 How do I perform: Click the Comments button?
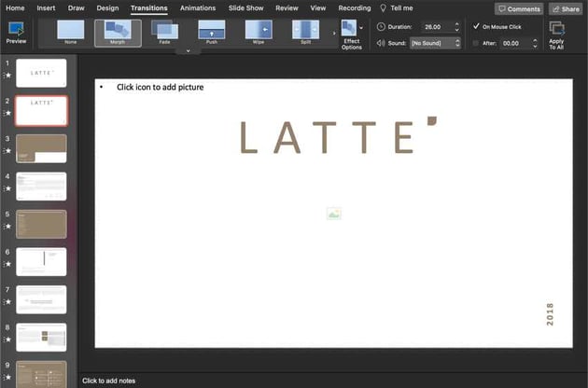coord(519,8)
